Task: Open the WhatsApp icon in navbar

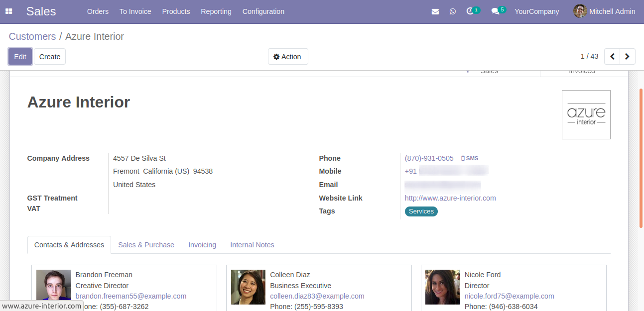Action: click(x=453, y=11)
